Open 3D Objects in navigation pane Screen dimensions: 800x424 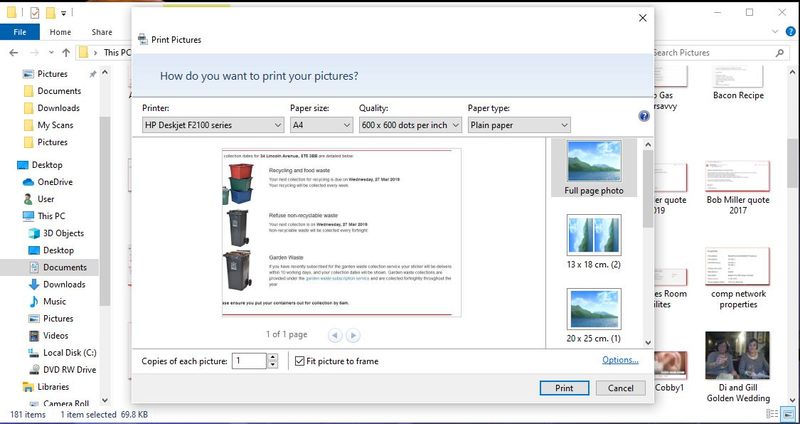pyautogui.click(x=27, y=233)
